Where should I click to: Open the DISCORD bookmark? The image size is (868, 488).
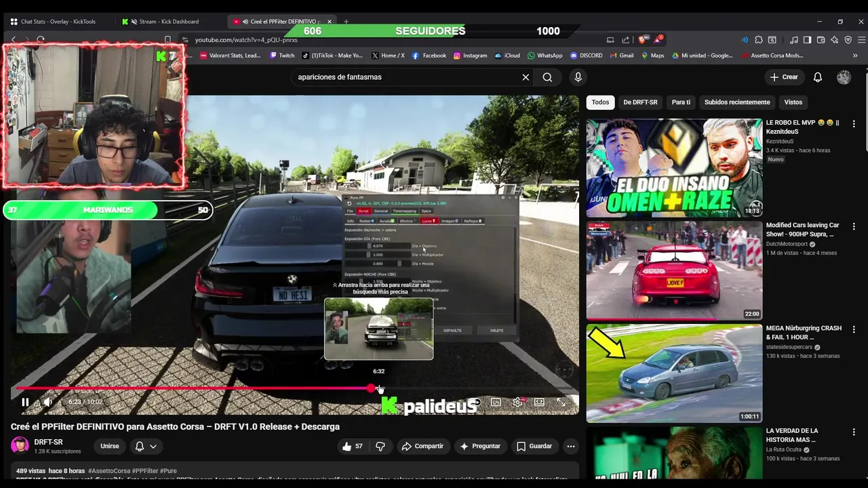[x=587, y=56]
